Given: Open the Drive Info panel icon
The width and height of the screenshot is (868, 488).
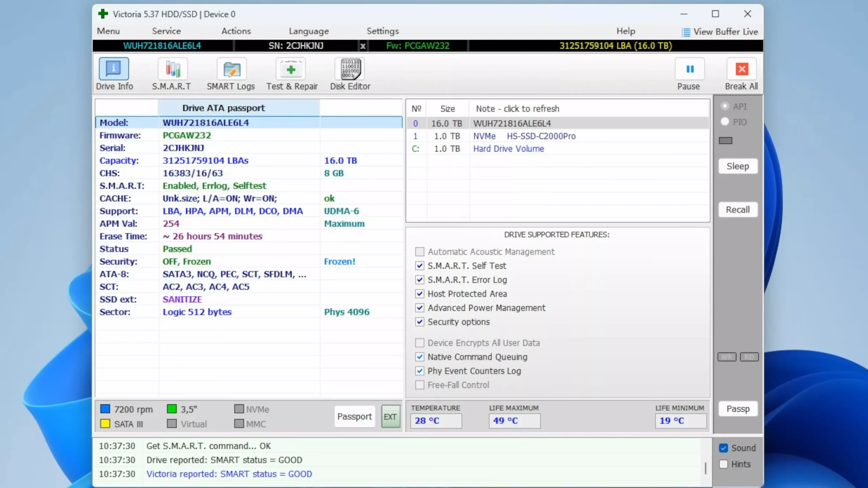Looking at the screenshot, I should [x=114, y=69].
